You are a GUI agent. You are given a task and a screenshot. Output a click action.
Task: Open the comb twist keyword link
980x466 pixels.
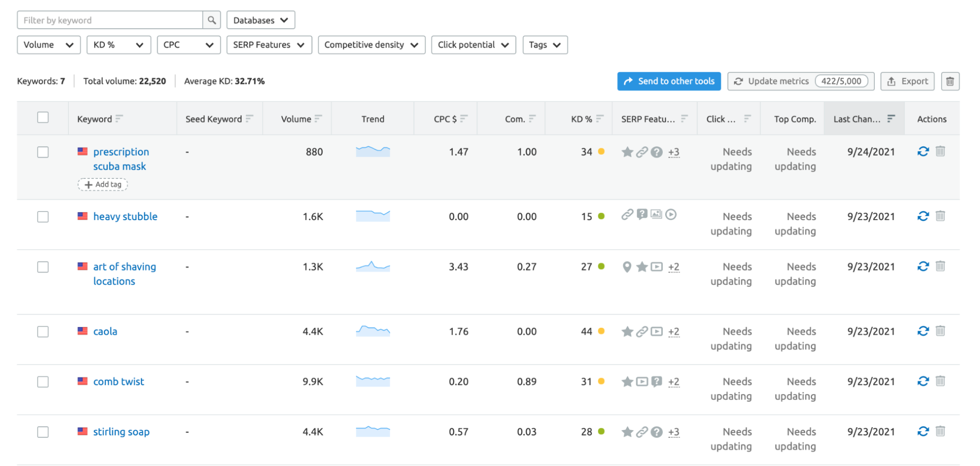[x=118, y=382]
